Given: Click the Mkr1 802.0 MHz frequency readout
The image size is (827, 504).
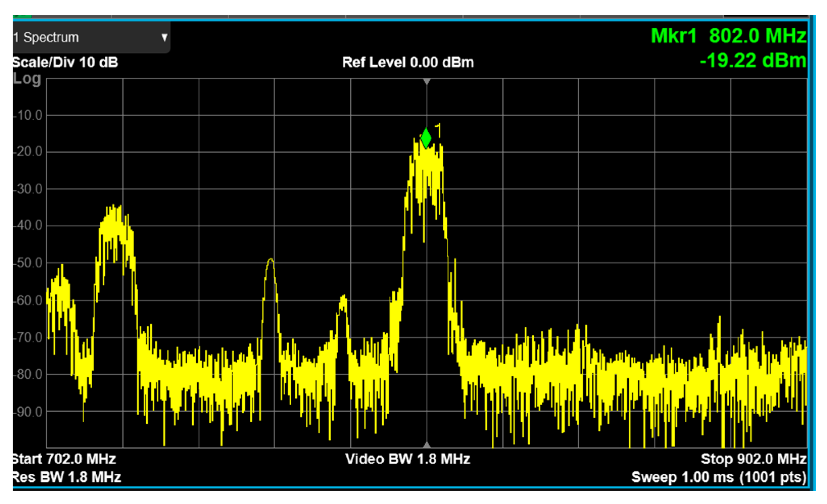Looking at the screenshot, I should pyautogui.click(x=728, y=36).
